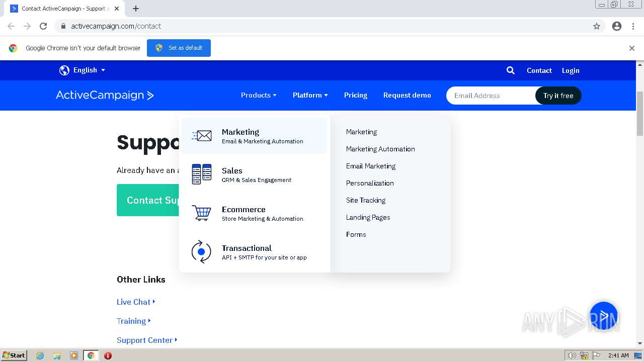Image resolution: width=644 pixels, height=362 pixels.
Task: Select Transactional API + SMTP item
Action: pyautogui.click(x=254, y=252)
